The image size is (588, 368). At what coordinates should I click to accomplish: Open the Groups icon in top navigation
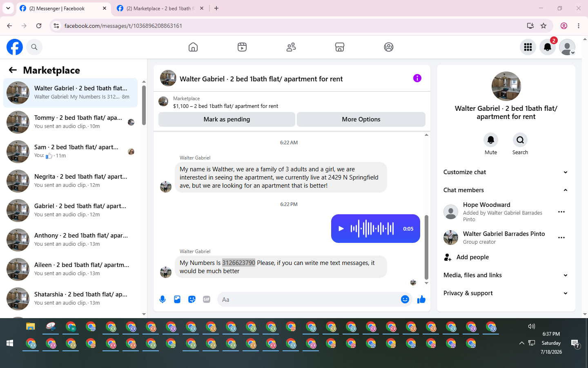pyautogui.click(x=389, y=47)
